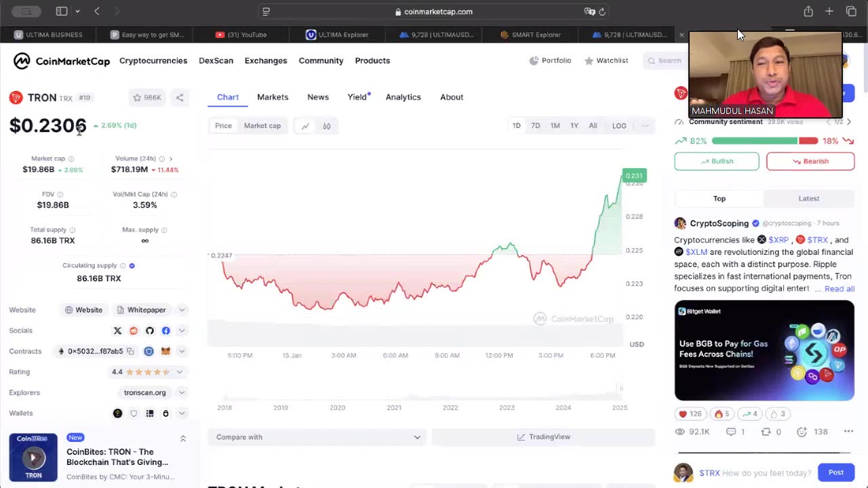Select the 7D chart range
The width and height of the screenshot is (868, 488).
[x=536, y=126]
